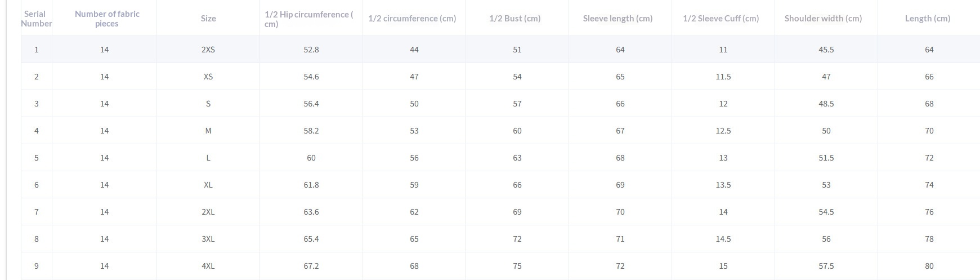The image size is (980, 280).
Task: Click the 1/2 Hip circumference header
Action: click(x=309, y=19)
